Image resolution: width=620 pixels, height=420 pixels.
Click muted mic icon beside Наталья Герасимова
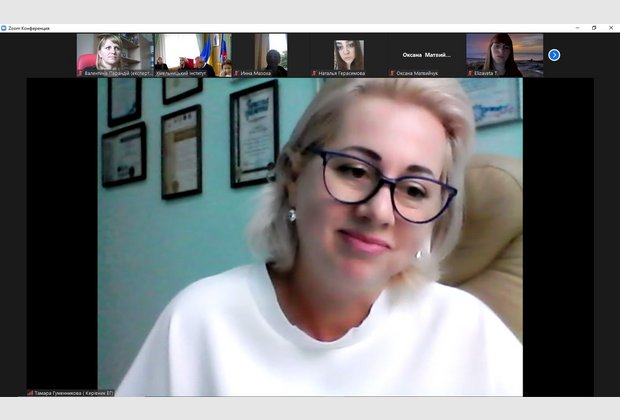click(x=314, y=73)
